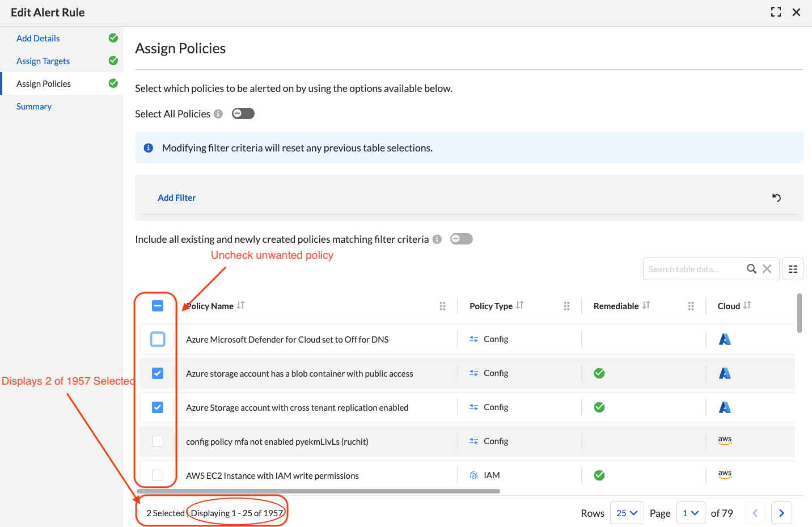Expand the modal to full screen
Screen dimensions: 812x527
click(776, 12)
